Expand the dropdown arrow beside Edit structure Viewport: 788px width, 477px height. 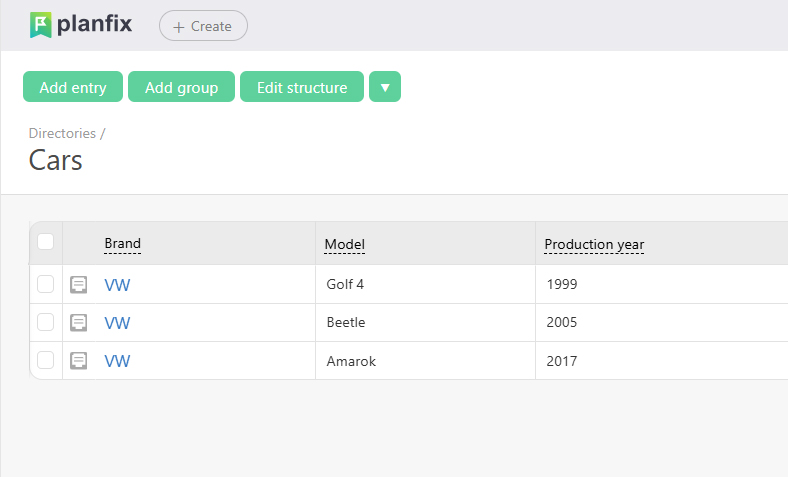(x=385, y=87)
